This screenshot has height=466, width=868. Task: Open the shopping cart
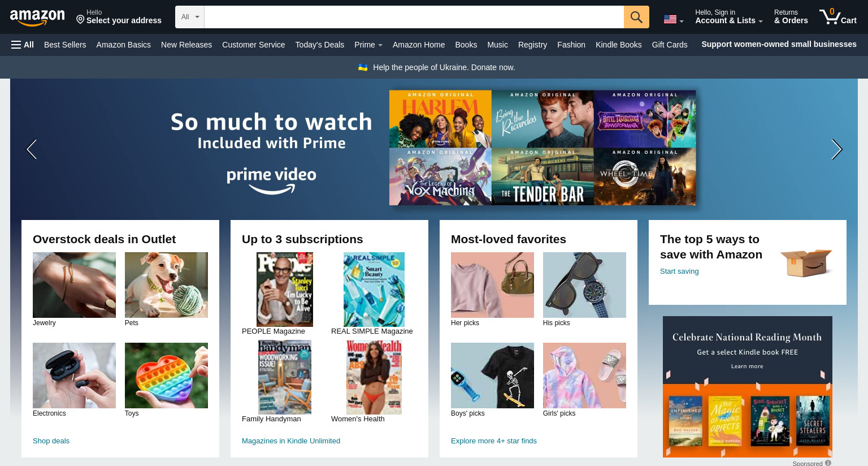point(838,17)
